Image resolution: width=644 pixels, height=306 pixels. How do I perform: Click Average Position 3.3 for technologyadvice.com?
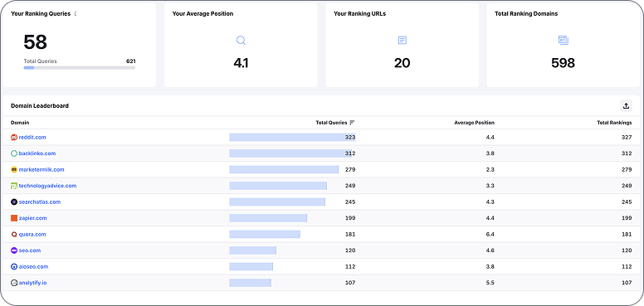[490, 186]
